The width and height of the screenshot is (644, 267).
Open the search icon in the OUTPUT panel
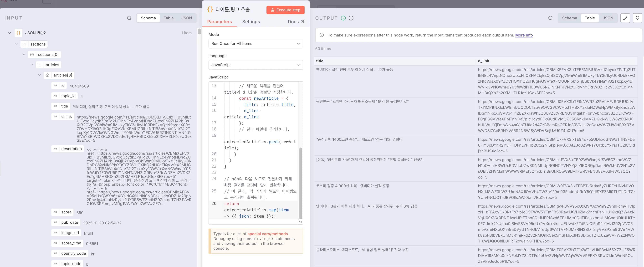click(551, 18)
